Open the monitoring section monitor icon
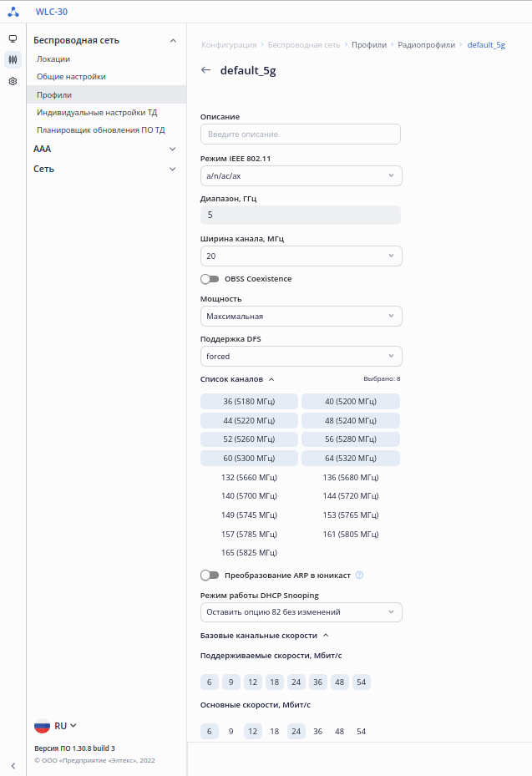The width and height of the screenshot is (532, 776). [13, 38]
